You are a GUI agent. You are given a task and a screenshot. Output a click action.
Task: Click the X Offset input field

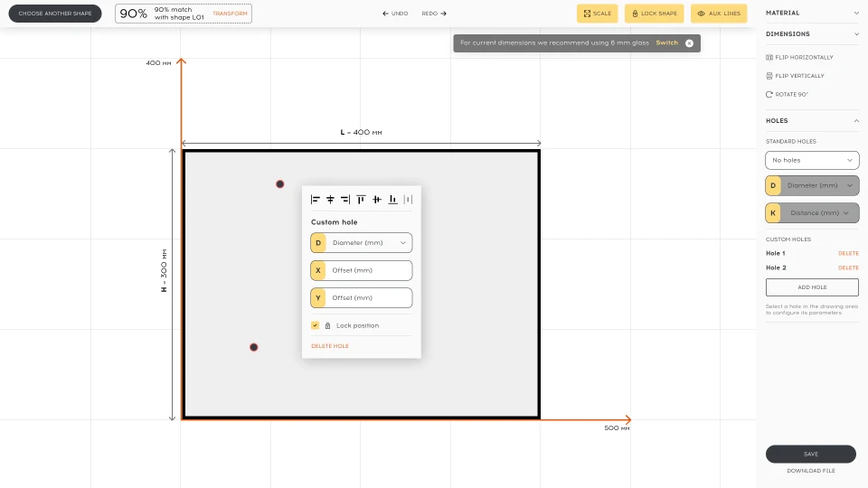coord(362,270)
